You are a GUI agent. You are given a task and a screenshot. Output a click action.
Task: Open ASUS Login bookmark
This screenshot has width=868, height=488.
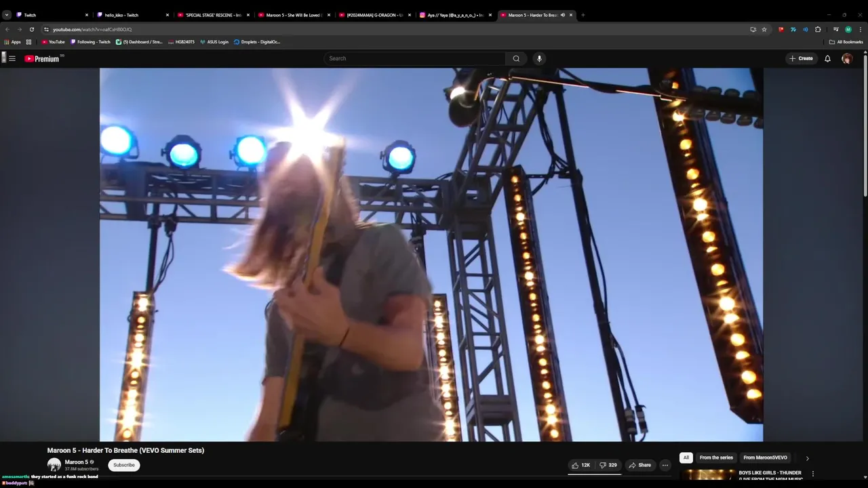pyautogui.click(x=214, y=42)
